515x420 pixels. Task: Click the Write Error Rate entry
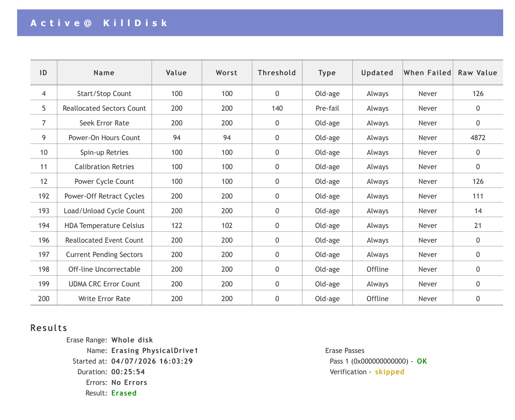(104, 299)
